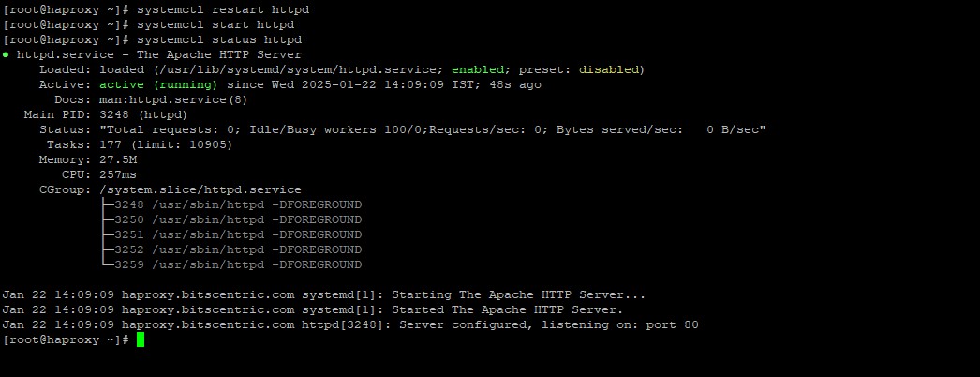
Task: Click the 'systemctl restart httpd' command line
Action: [x=156, y=10]
